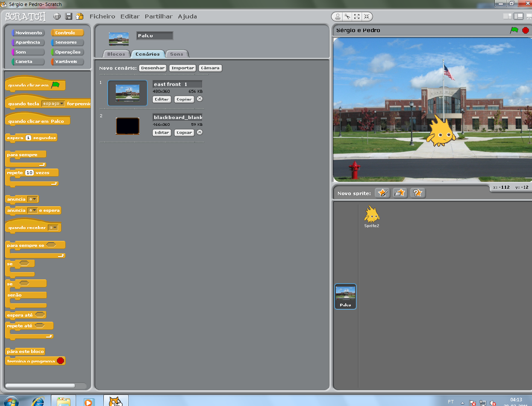Edit the blackboard_blank scenery

162,133
